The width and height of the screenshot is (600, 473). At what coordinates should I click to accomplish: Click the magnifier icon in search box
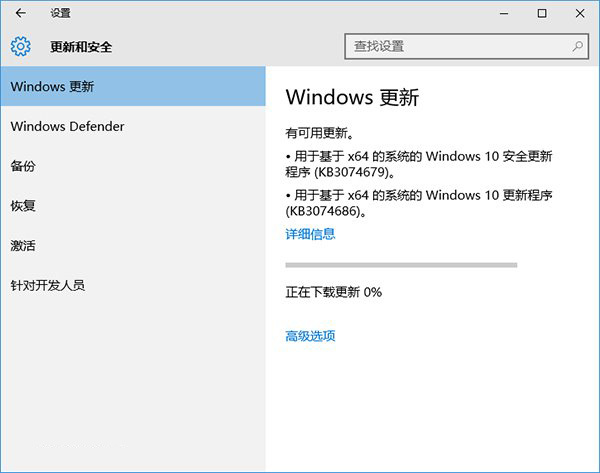point(578,46)
